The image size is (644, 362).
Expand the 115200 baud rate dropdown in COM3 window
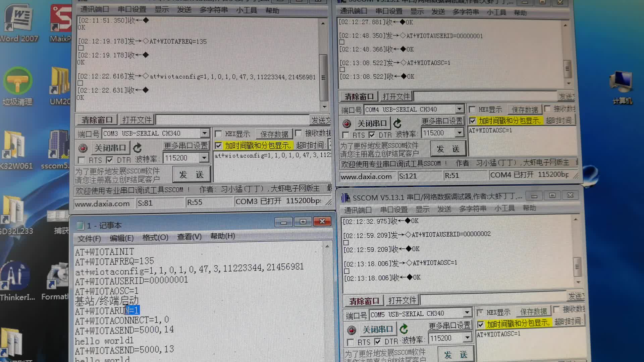coord(204,158)
